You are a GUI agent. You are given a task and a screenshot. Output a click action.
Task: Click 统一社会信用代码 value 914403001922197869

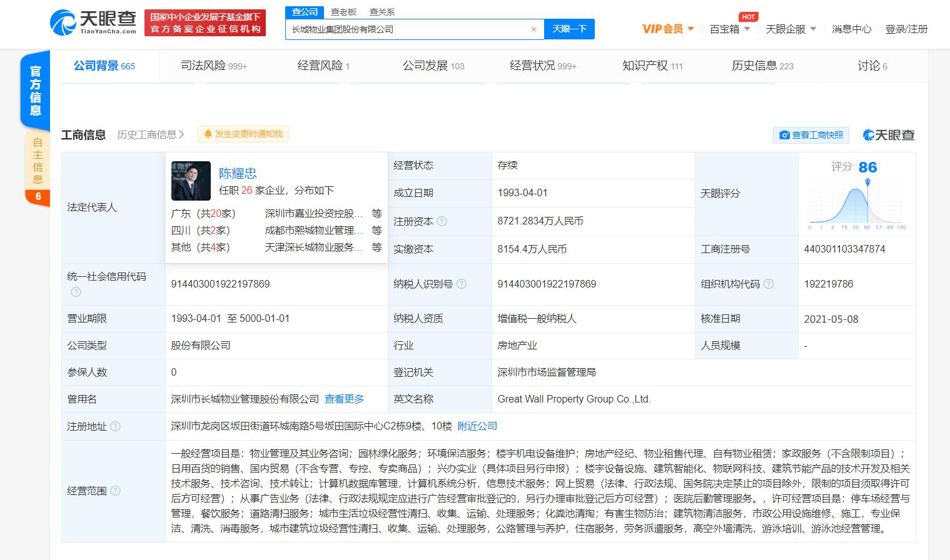[x=220, y=284]
